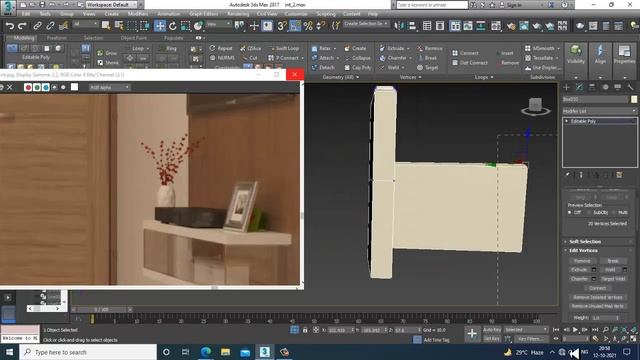Click the Mirror tool icon
The height and width of the screenshot is (360, 640).
pyautogui.click(x=399, y=26)
